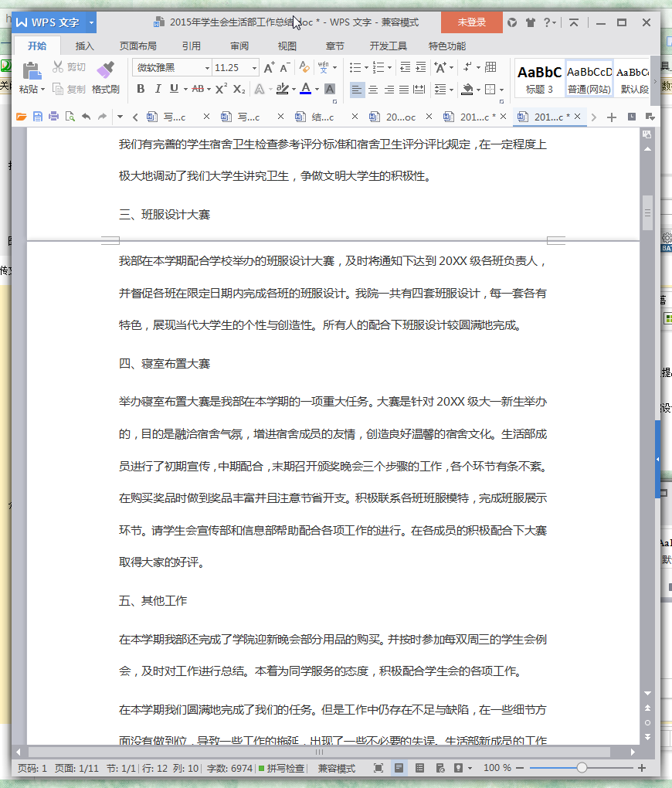Image resolution: width=672 pixels, height=788 pixels.
Task: Open print preview icon
Action: pos(70,117)
